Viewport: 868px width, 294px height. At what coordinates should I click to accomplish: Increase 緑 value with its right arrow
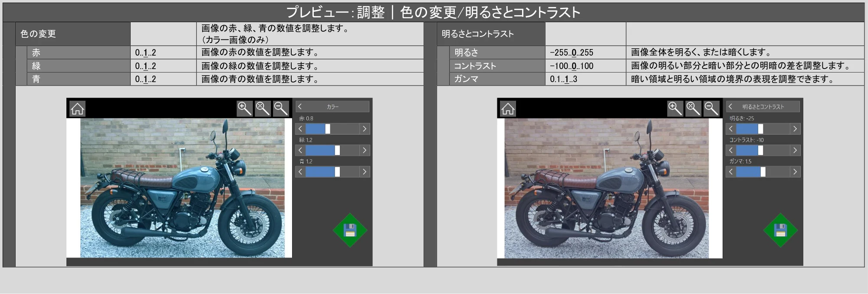point(365,150)
